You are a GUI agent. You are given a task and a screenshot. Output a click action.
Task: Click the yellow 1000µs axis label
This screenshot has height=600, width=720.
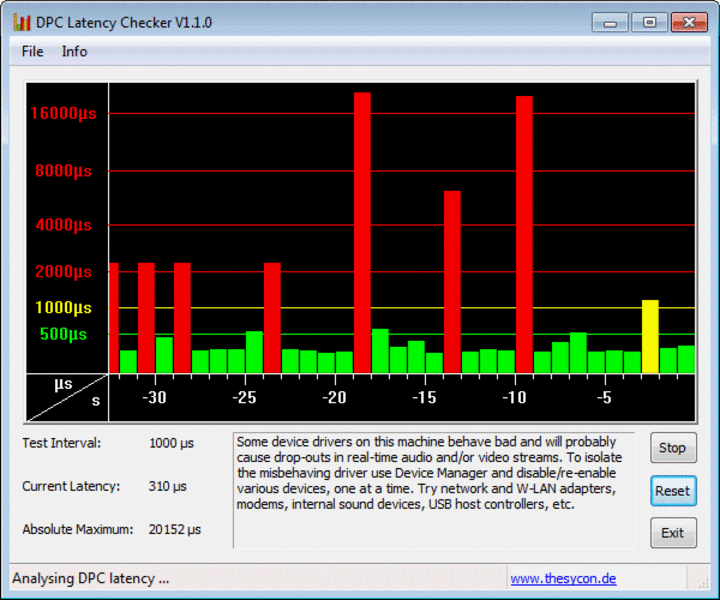pyautogui.click(x=63, y=308)
